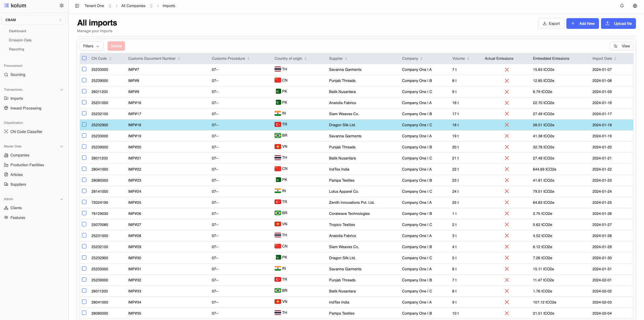This screenshot has height=320, width=644.
Task: Go to Dashboard in sidebar
Action: click(17, 31)
